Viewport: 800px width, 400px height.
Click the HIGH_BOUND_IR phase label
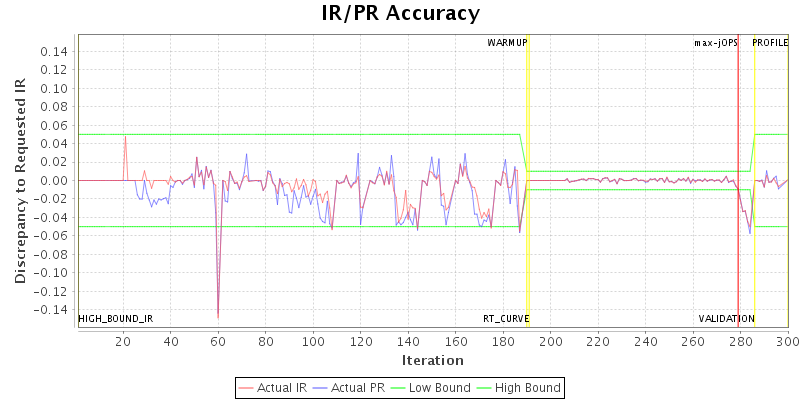point(115,319)
